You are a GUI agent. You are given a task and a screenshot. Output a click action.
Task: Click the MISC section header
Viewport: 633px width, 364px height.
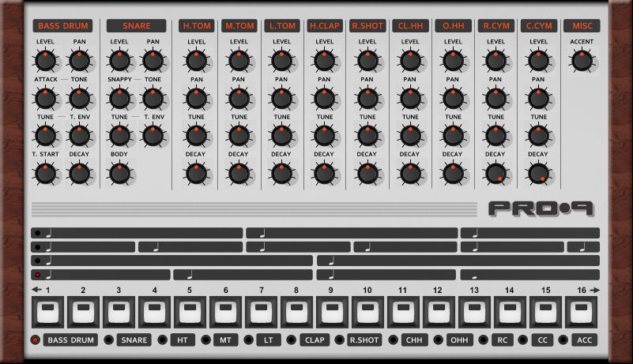click(582, 26)
